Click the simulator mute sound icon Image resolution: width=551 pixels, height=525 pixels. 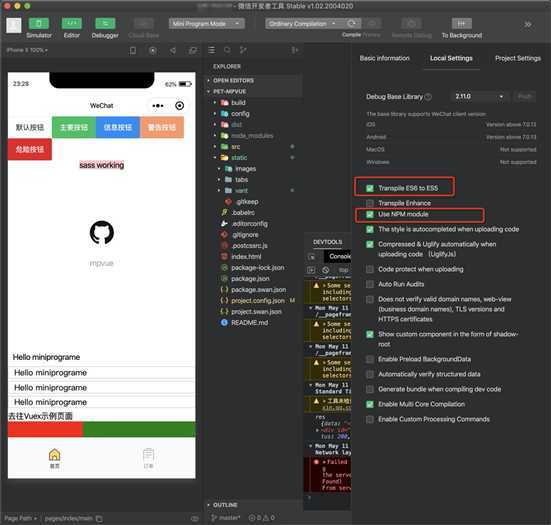(x=173, y=51)
